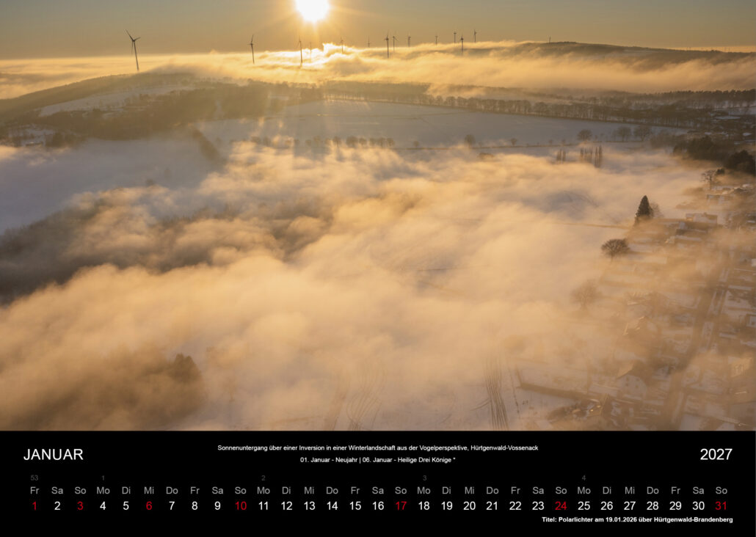Click the "Di" weekday label above day 26

coord(606,490)
